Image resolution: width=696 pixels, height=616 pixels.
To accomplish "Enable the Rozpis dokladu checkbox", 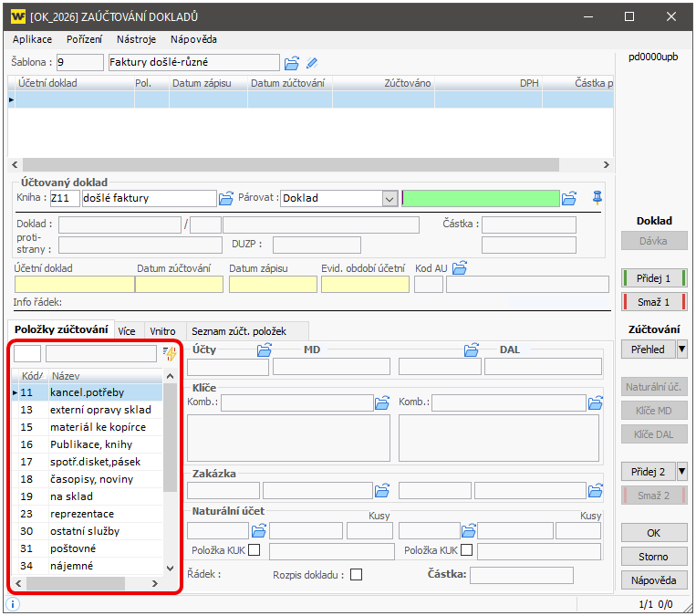I will click(356, 575).
